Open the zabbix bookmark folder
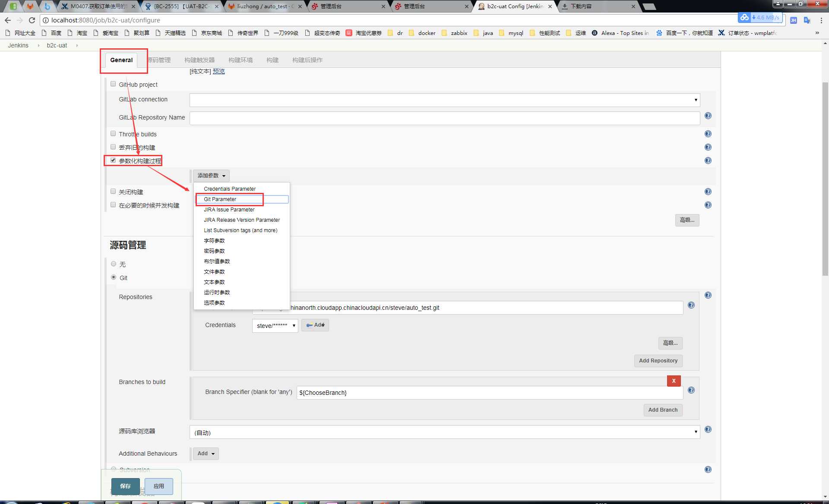 (454, 33)
